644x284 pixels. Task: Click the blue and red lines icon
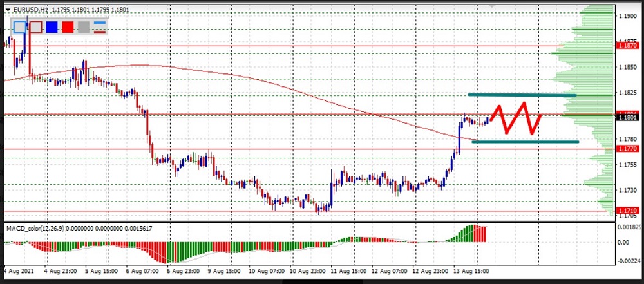100,27
